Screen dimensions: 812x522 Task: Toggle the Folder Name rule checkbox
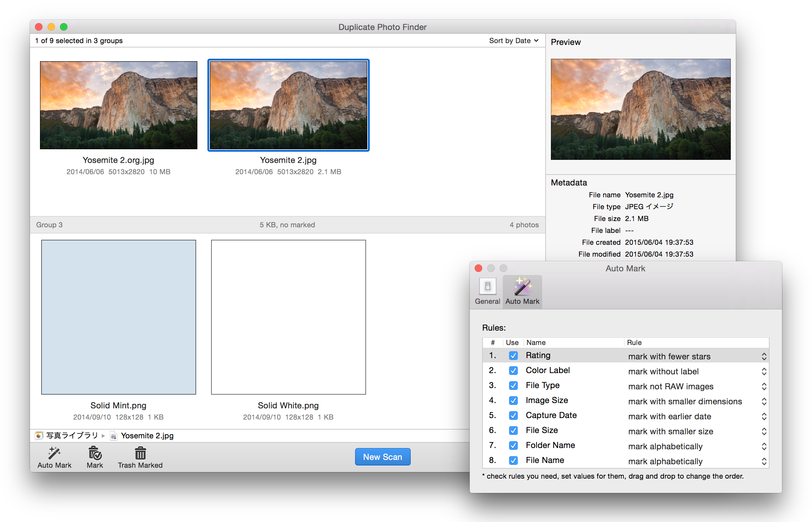(513, 446)
